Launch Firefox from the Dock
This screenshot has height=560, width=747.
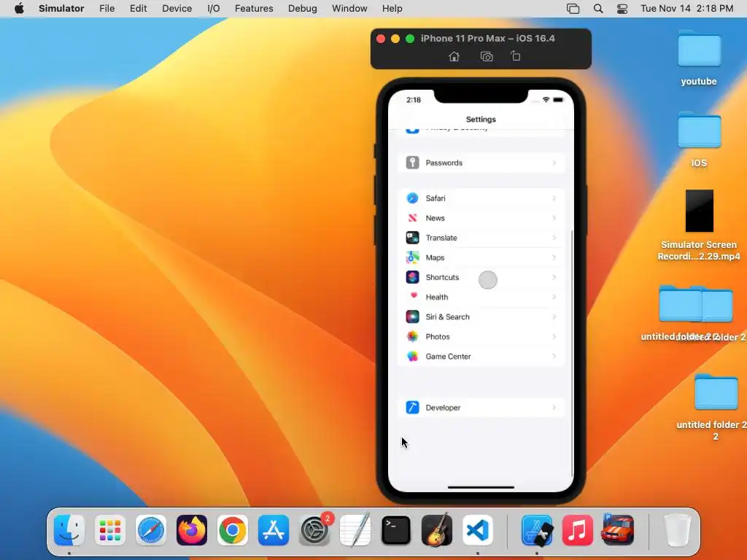point(192,530)
